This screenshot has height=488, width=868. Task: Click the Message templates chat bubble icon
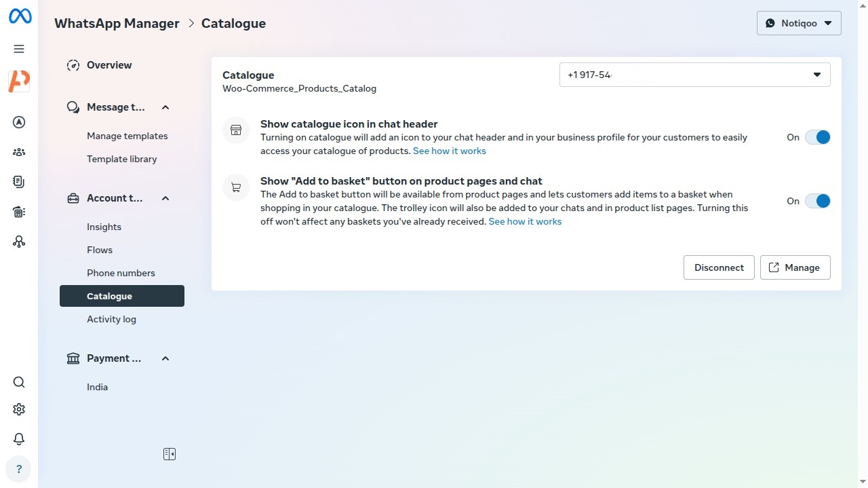(73, 107)
